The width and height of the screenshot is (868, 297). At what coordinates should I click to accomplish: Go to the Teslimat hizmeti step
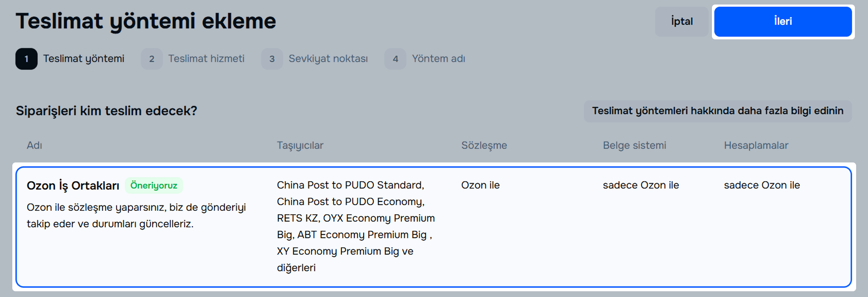206,59
